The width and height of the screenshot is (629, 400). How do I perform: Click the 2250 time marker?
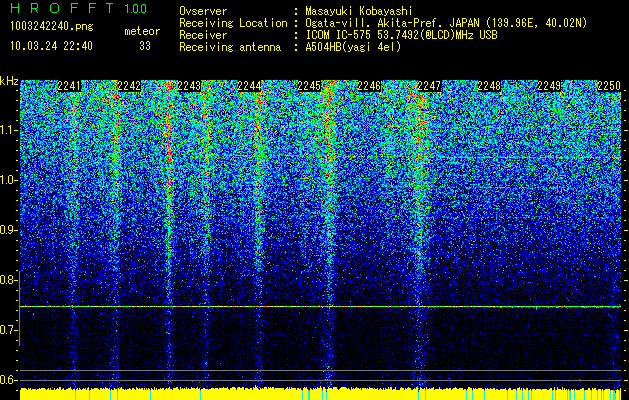609,86
